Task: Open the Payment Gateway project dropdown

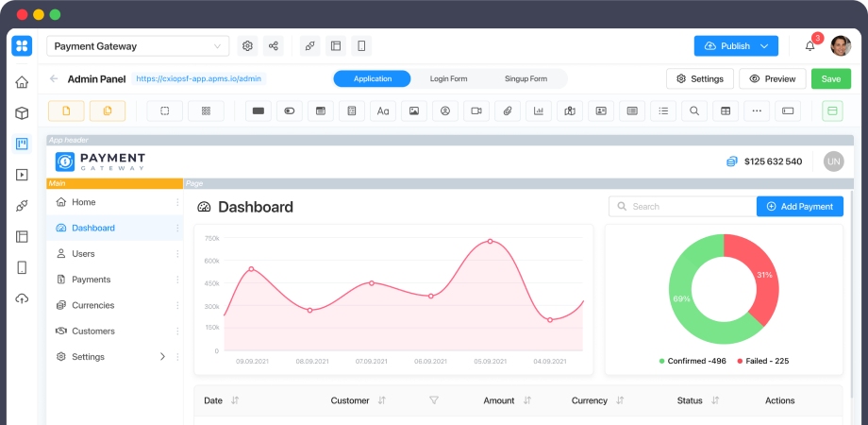Action: point(138,46)
